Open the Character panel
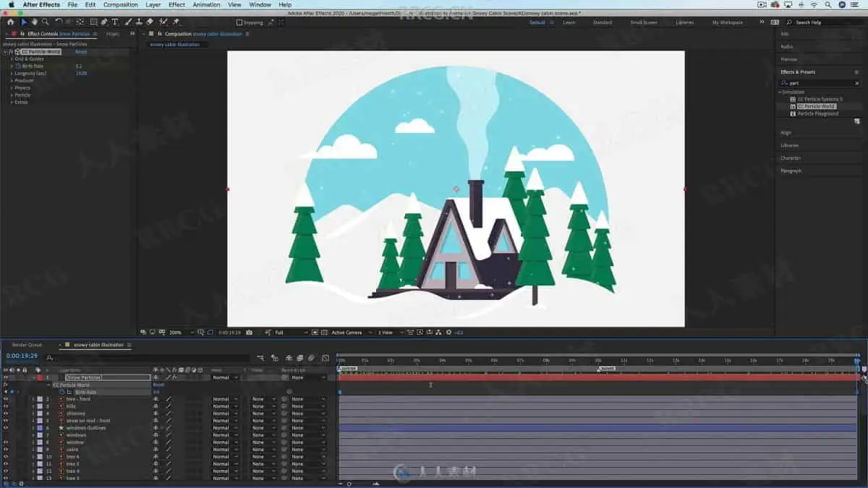Image resolution: width=868 pixels, height=488 pixels. 791,158
